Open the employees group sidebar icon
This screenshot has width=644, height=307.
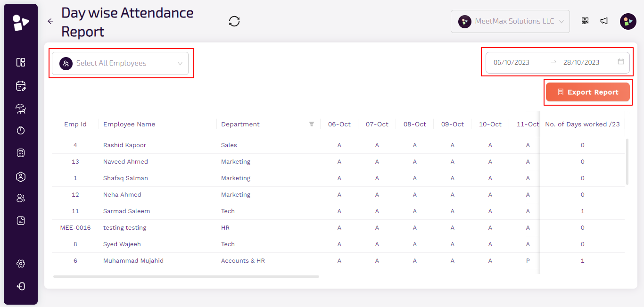click(x=21, y=198)
